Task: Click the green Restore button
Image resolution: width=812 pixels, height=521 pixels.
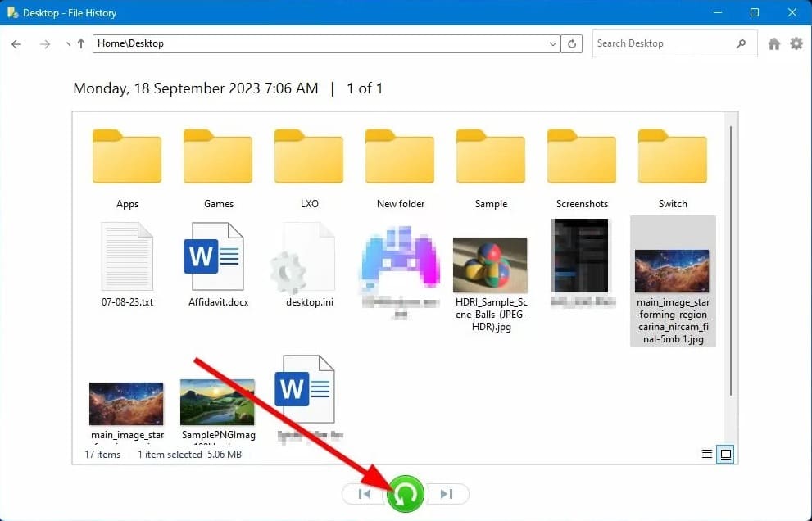Action: click(406, 494)
